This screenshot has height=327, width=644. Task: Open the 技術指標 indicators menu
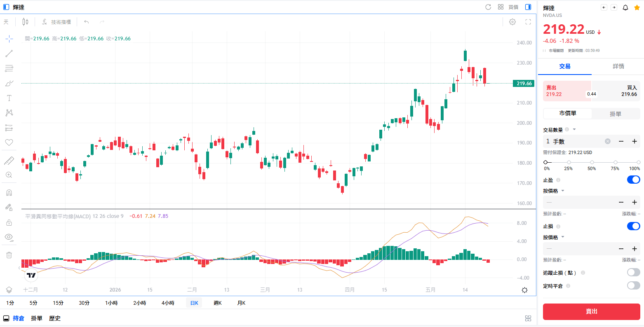point(56,22)
